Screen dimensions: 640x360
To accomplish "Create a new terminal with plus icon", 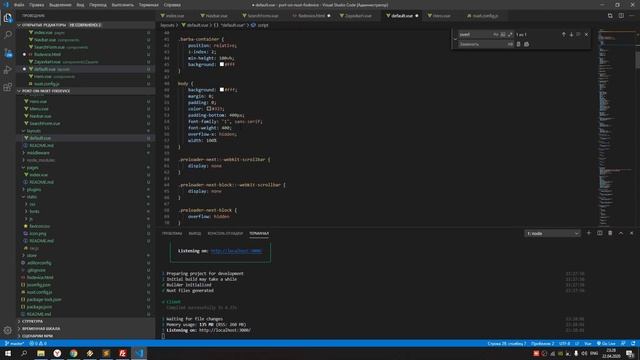I will coord(589,233).
